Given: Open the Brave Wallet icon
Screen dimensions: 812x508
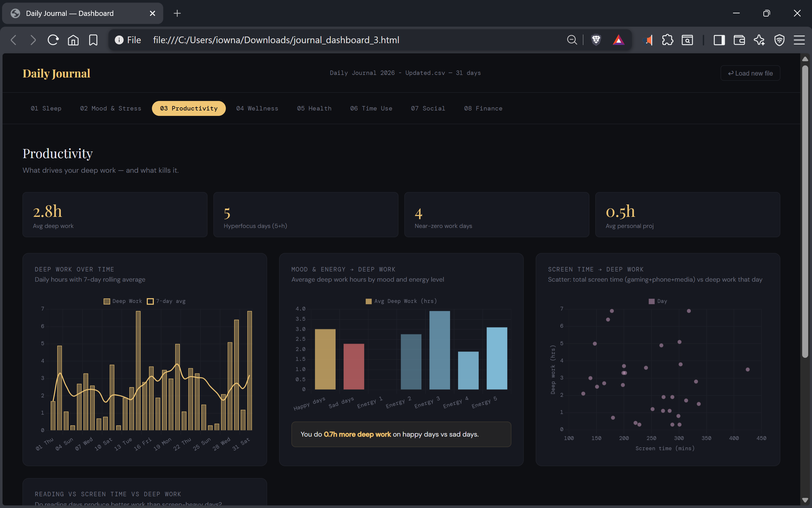Looking at the screenshot, I should click(x=739, y=40).
